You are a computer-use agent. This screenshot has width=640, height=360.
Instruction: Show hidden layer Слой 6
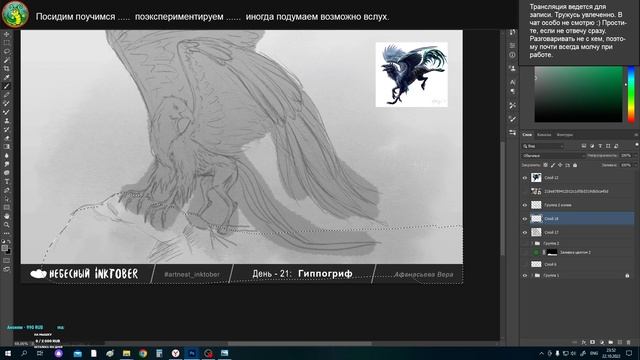click(525, 264)
